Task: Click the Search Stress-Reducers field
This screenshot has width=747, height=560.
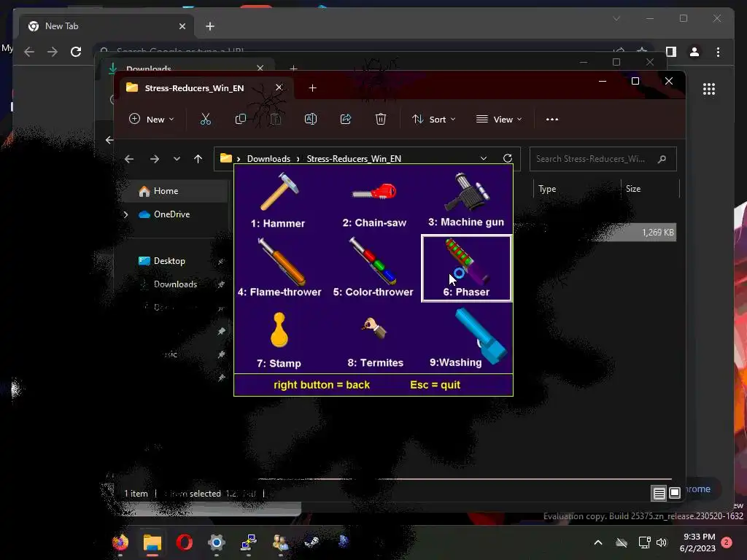Action: tap(603, 159)
